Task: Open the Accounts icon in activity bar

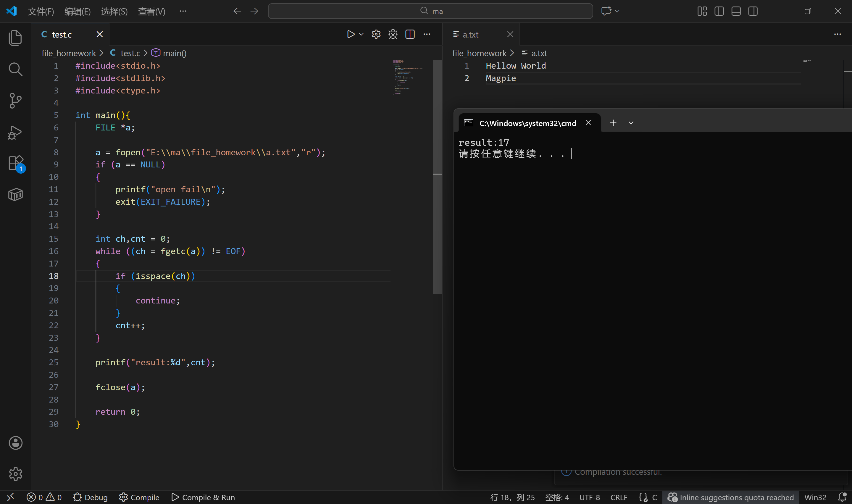Action: (15, 443)
